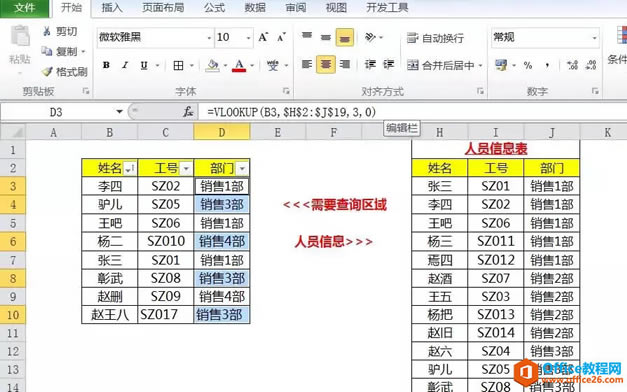
Task: Toggle bottom vertical alignment button
Action: (345, 38)
